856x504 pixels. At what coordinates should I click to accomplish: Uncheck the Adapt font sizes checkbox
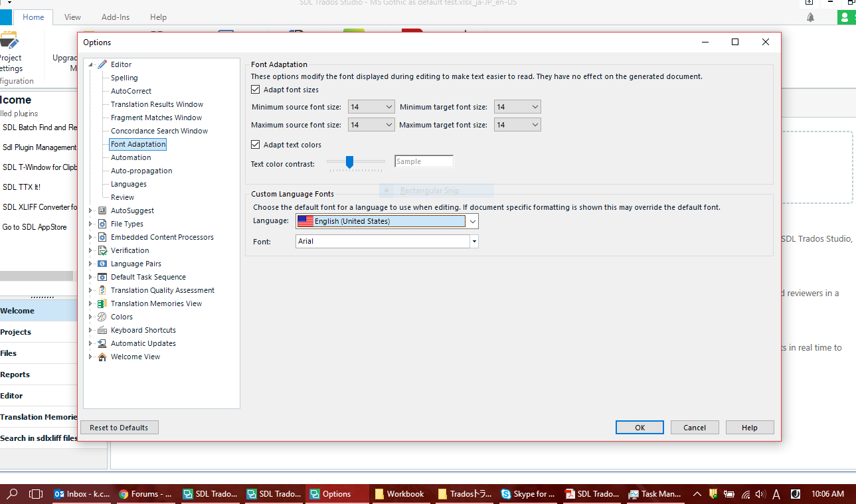click(x=256, y=90)
